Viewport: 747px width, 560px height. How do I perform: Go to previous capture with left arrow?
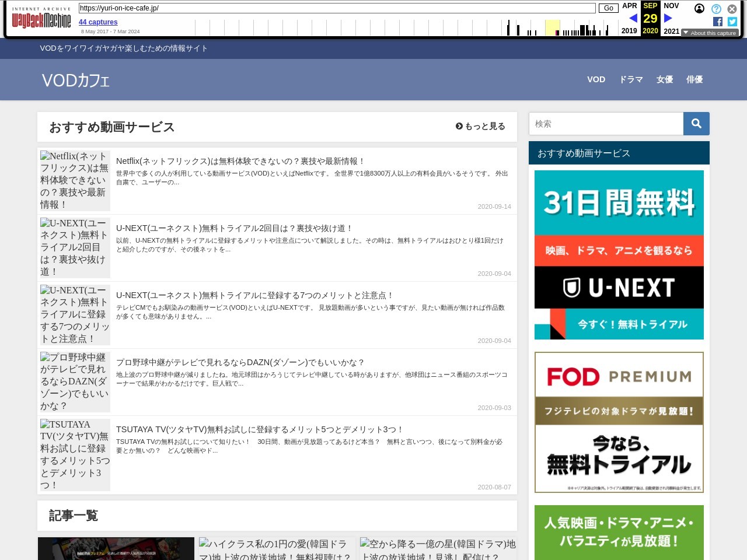[x=633, y=18]
